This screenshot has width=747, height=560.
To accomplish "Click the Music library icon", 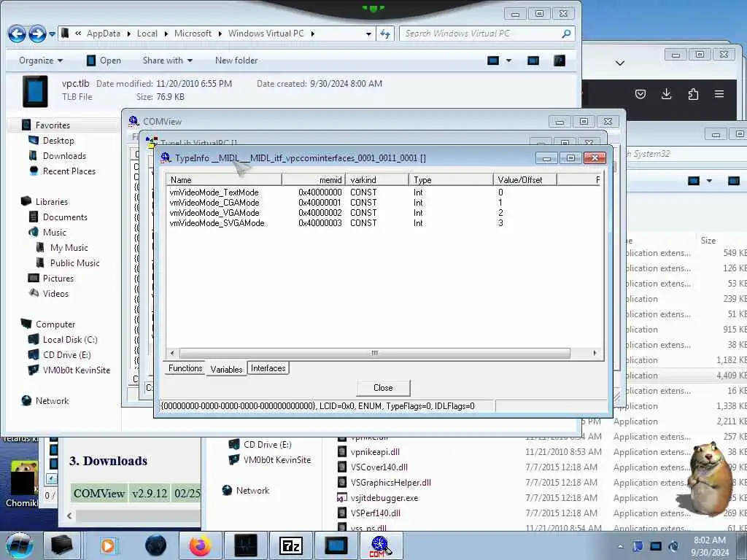I will pyautogui.click(x=34, y=233).
